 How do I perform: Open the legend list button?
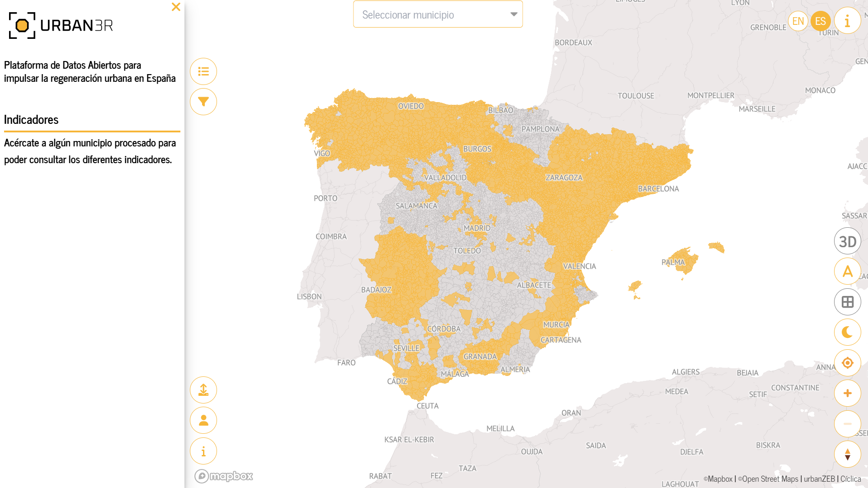click(203, 71)
